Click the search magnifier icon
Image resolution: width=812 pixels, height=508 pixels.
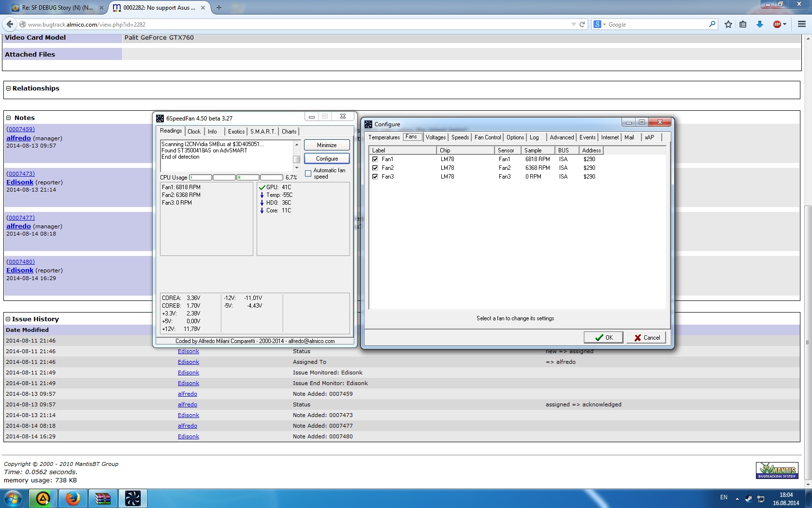[x=712, y=24]
